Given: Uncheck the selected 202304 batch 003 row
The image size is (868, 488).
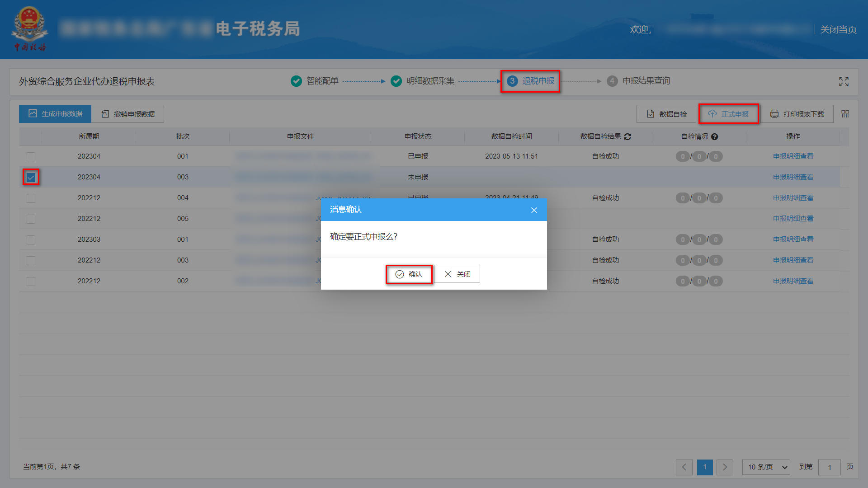Looking at the screenshot, I should (31, 177).
